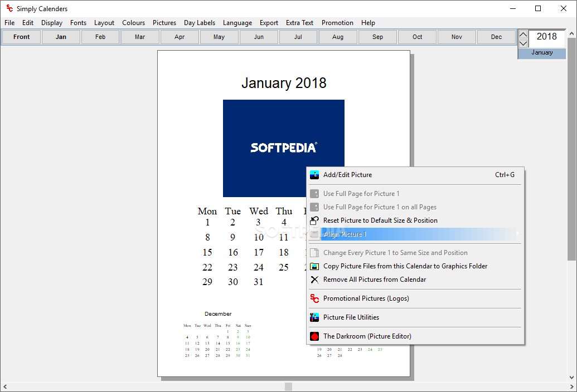Select Reset Picture to Default Size & Position
Viewport: 577px width, 392px height.
tap(380, 220)
